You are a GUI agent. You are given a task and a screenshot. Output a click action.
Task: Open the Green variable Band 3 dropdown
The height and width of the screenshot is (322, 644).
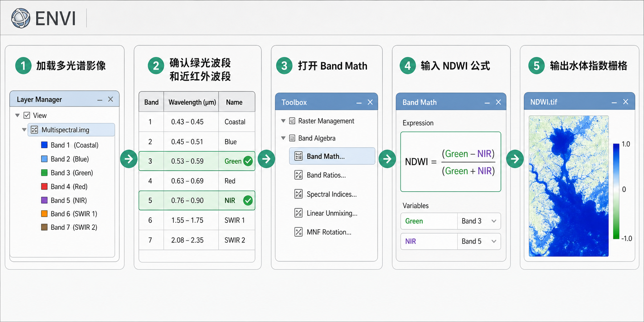pyautogui.click(x=479, y=221)
